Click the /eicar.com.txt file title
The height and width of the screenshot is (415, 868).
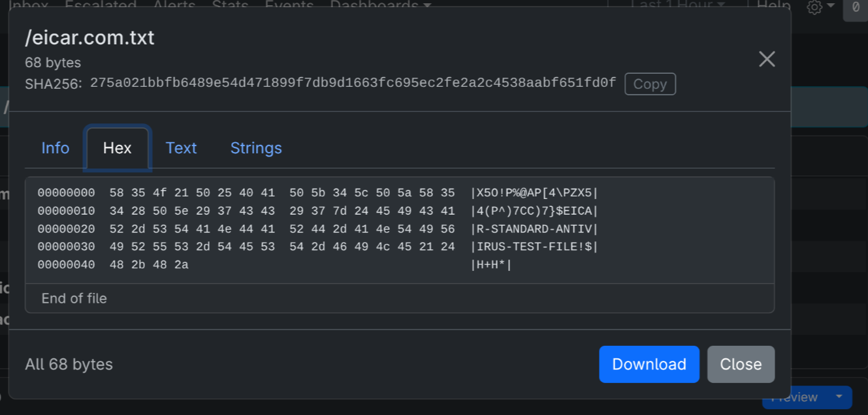coord(89,38)
